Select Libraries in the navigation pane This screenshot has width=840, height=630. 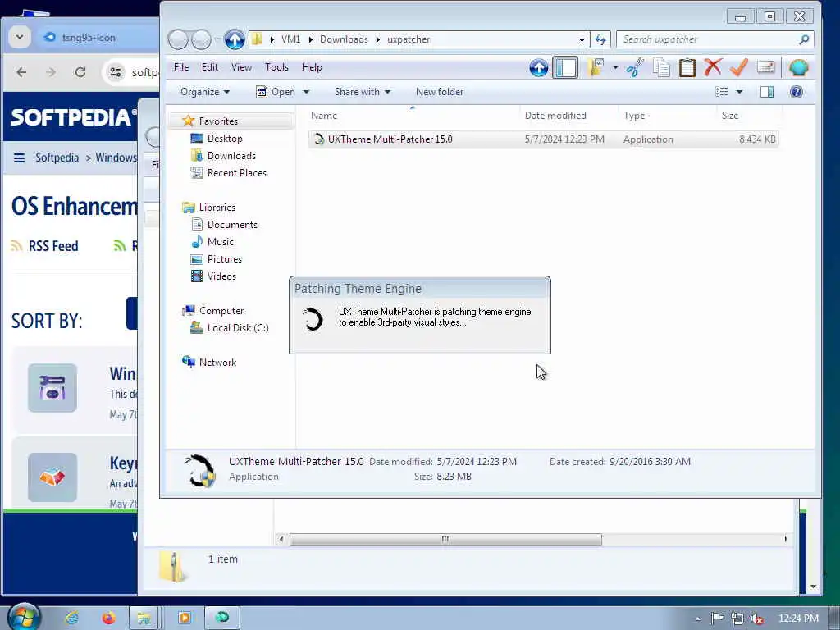(x=217, y=208)
